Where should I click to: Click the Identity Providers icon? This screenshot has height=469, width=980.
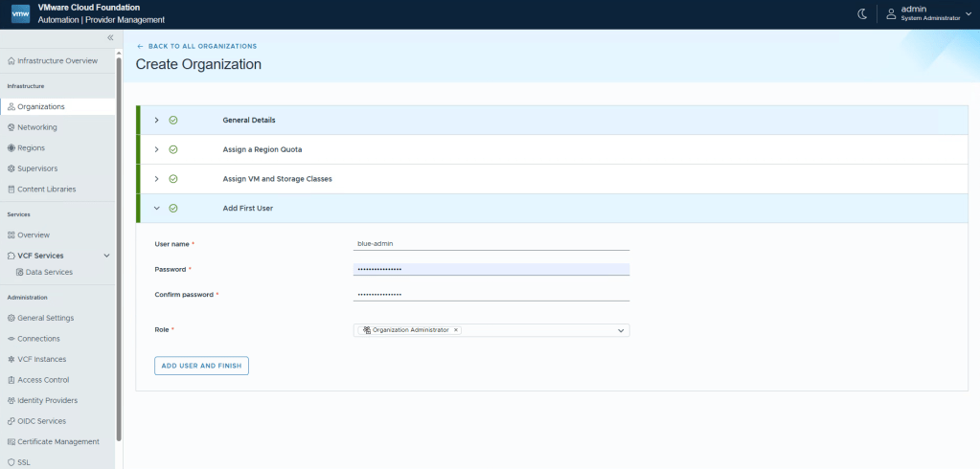11,400
